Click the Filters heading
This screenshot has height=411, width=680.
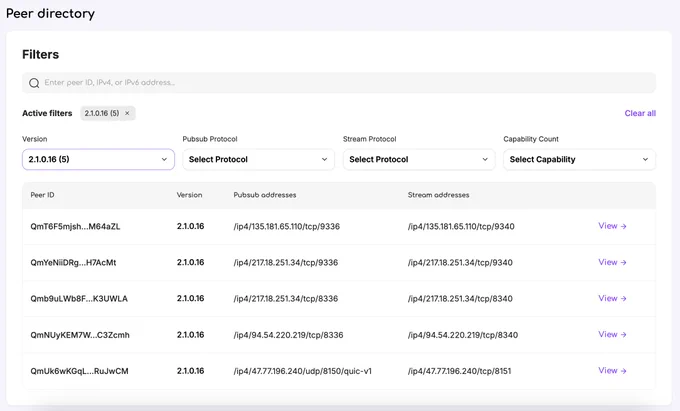pos(40,55)
